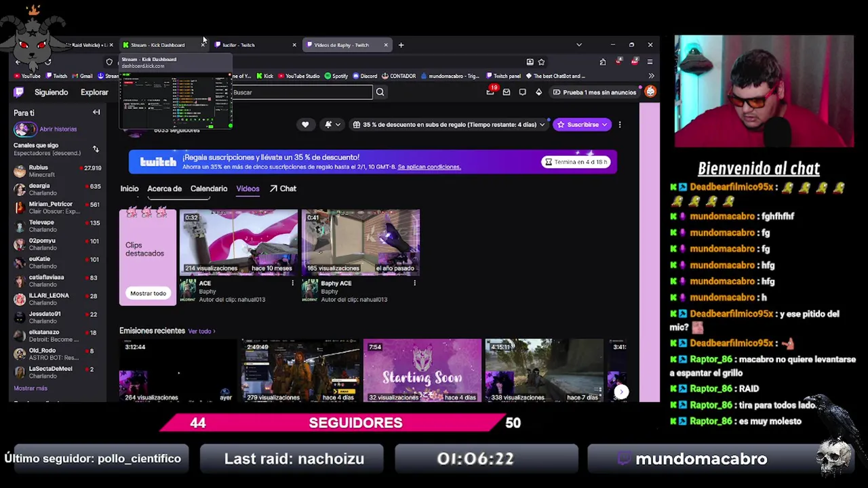Play the 0:32 ACE clip thumbnail
The image size is (868, 488).
[x=239, y=243]
